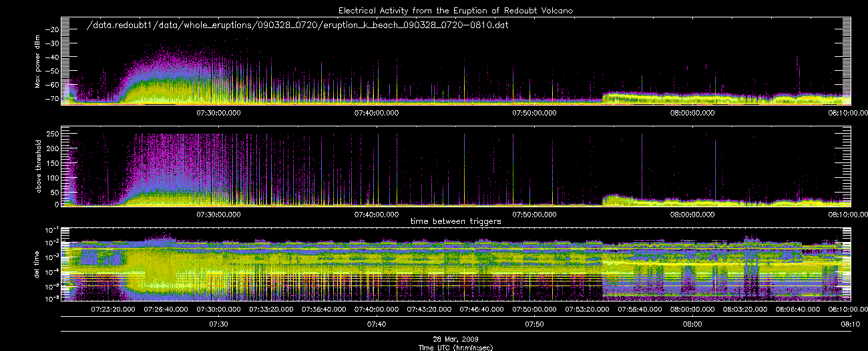The width and height of the screenshot is (868, 351).
Task: Click the -40 tick label on Max power axis
Action: [x=53, y=57]
